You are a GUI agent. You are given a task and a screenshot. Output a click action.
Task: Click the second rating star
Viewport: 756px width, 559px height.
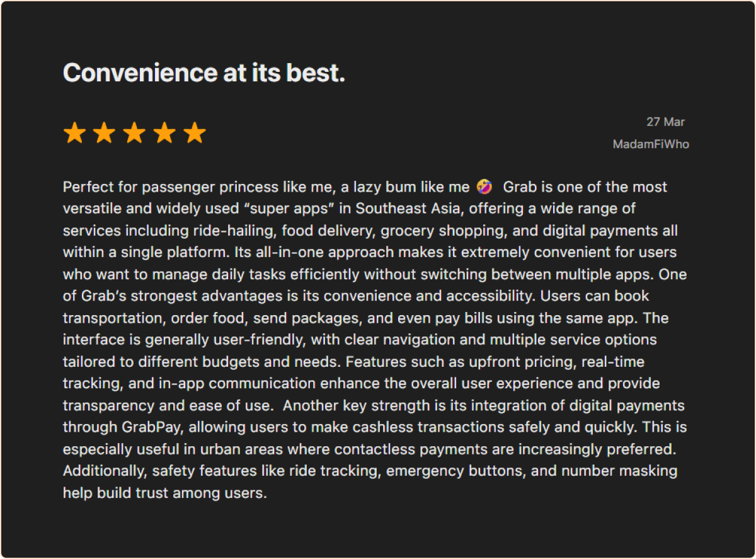[x=105, y=133]
